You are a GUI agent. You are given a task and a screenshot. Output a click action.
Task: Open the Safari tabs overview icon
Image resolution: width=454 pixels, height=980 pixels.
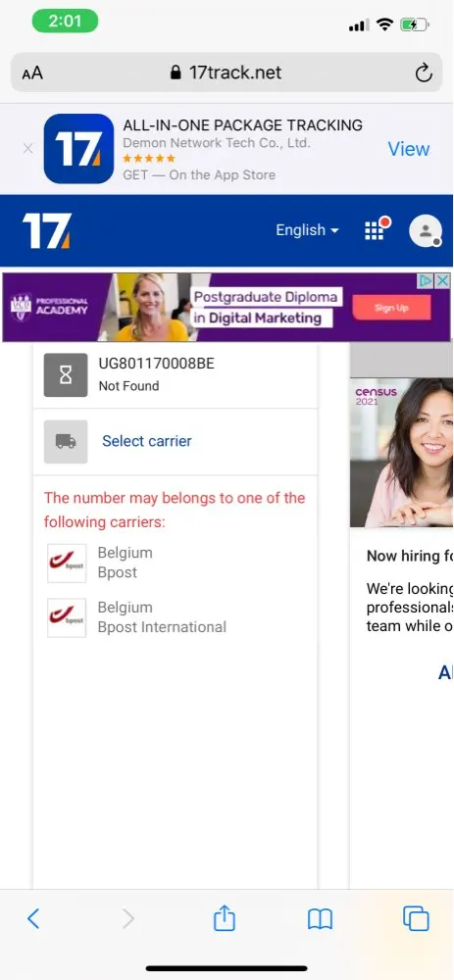(416, 918)
